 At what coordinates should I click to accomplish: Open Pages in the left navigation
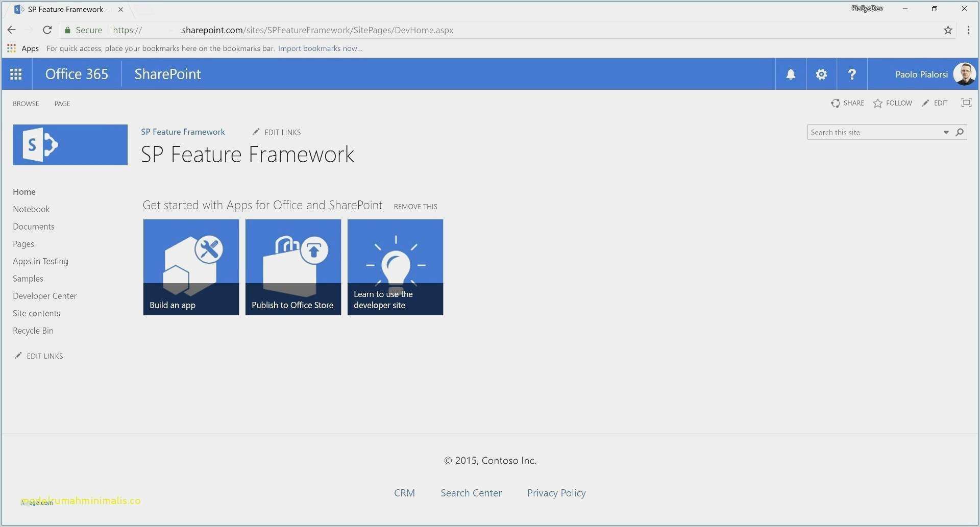pos(23,244)
